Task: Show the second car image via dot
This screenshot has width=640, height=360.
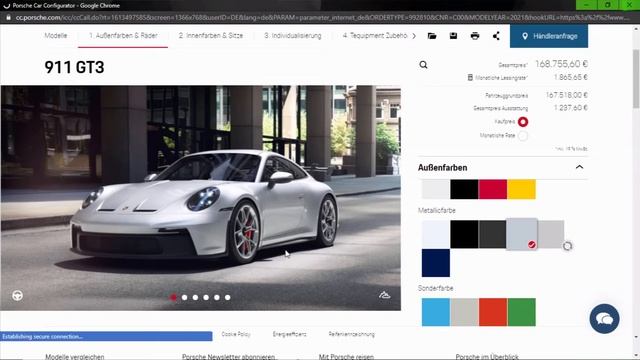Action: tap(184, 298)
